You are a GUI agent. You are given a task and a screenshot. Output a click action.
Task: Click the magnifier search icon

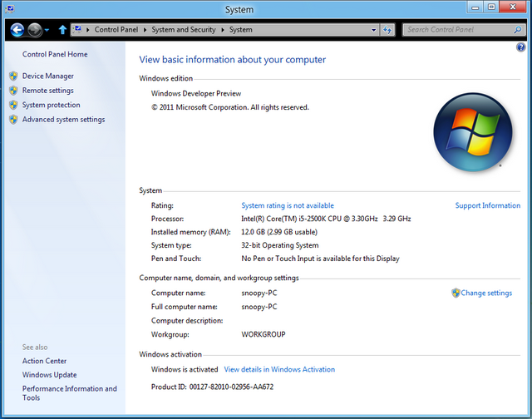pyautogui.click(x=518, y=30)
